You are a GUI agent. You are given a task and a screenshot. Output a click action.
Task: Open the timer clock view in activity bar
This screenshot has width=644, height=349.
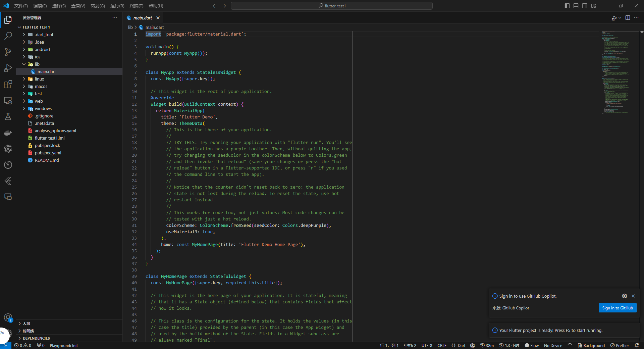point(8,165)
